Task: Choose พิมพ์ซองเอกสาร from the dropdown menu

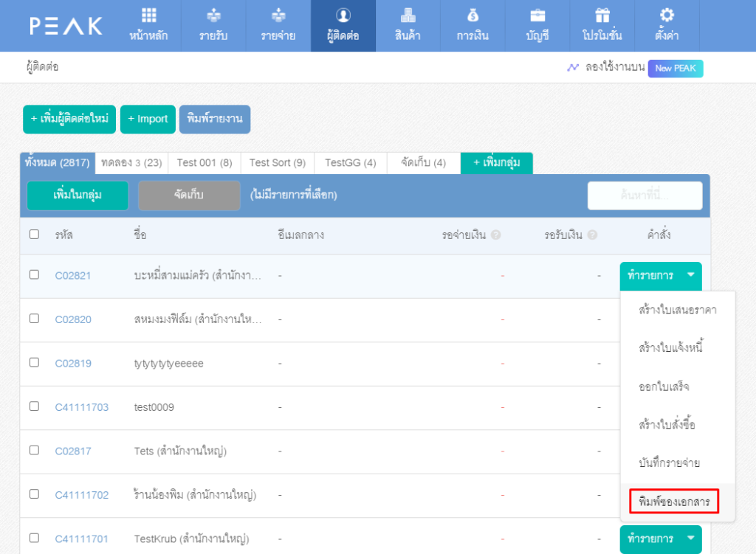Action: 674,502
